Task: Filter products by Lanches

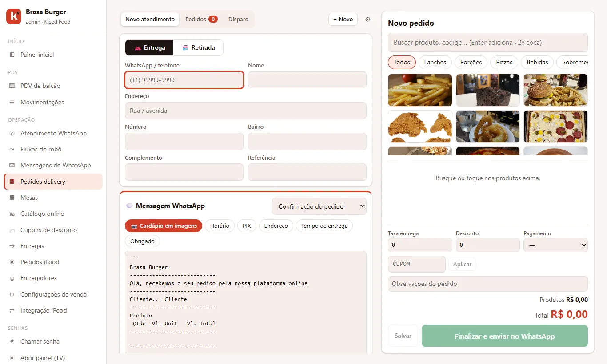Action: point(435,62)
